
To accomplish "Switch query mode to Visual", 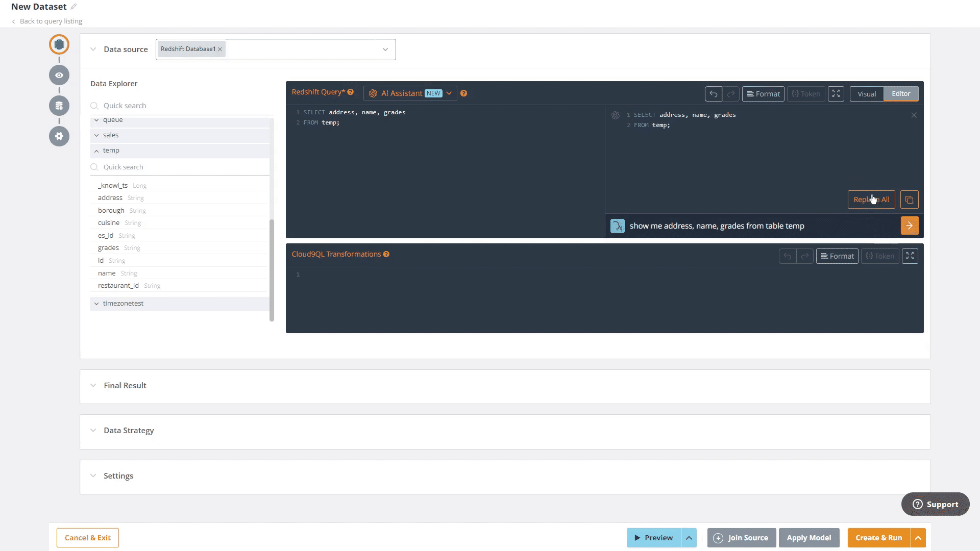I will pyautogui.click(x=866, y=94).
